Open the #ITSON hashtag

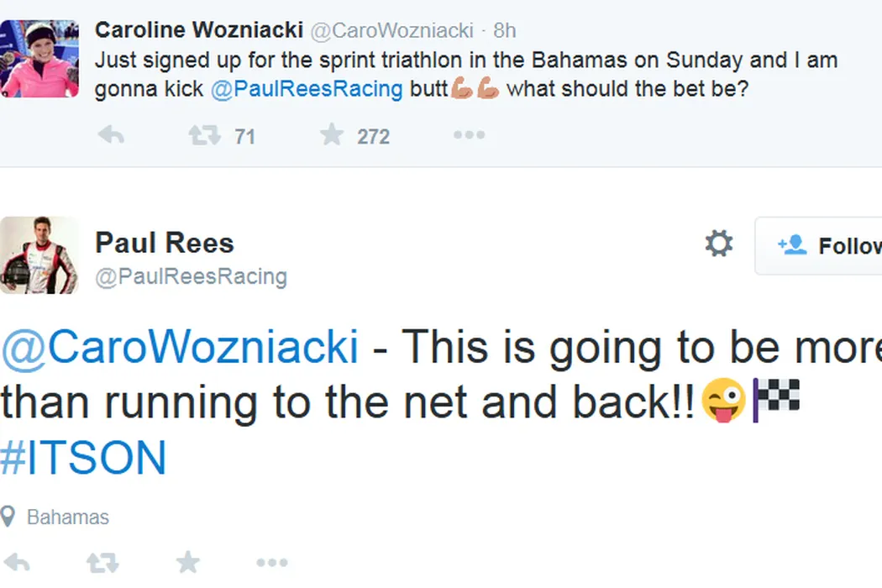point(84,459)
